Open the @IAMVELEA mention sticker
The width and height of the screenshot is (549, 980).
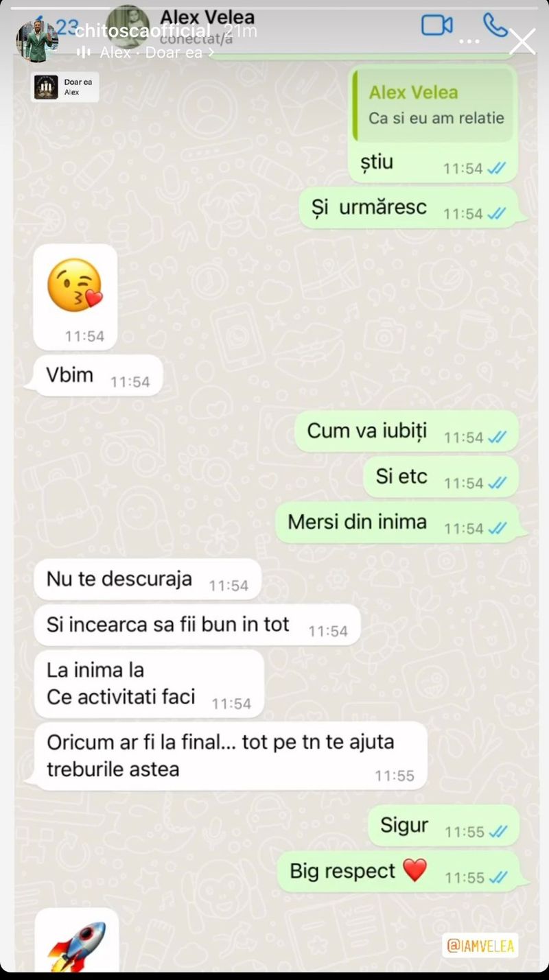(480, 946)
